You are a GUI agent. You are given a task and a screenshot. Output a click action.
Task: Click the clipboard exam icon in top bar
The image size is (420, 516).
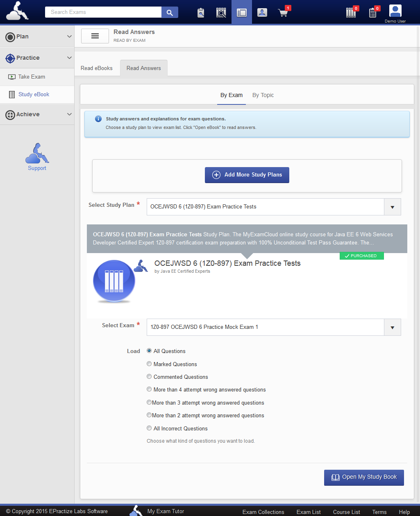click(x=201, y=12)
